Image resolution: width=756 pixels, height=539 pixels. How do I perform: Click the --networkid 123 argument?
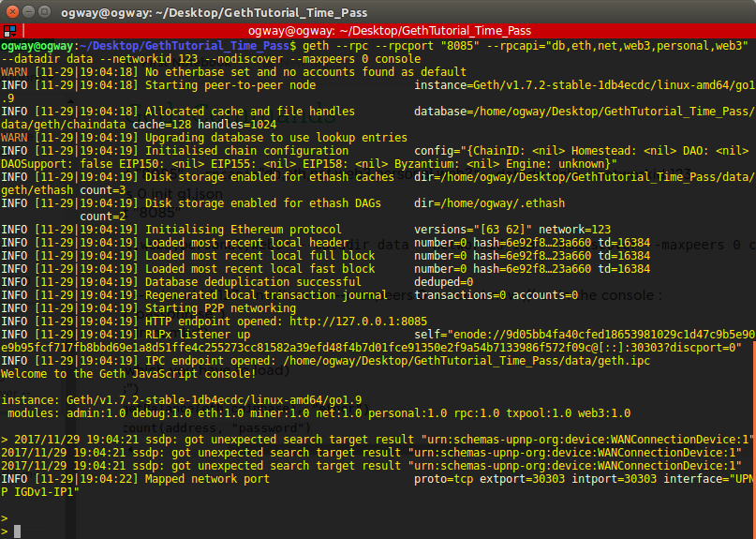(150, 59)
